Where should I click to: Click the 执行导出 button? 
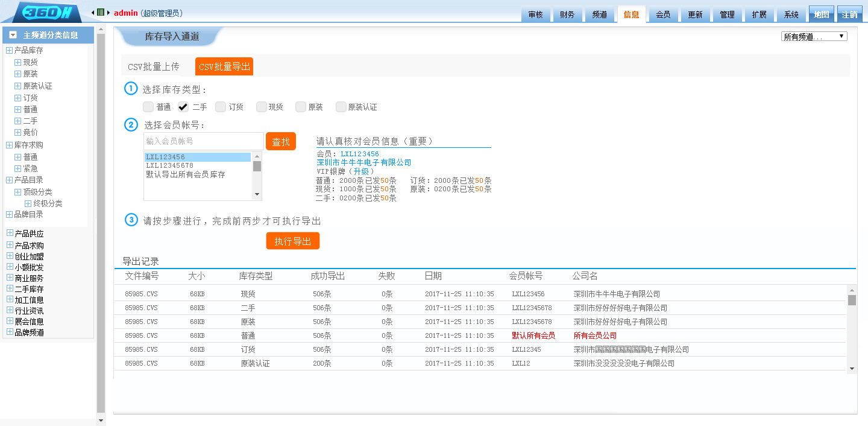[293, 241]
